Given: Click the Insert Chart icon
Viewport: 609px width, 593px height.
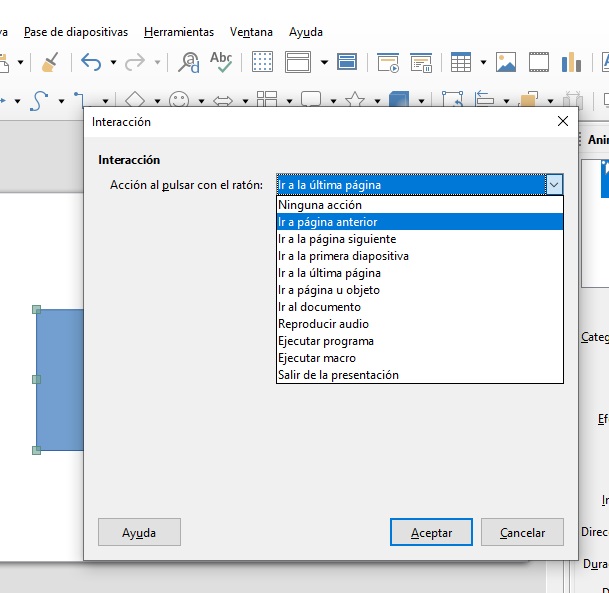Looking at the screenshot, I should [x=571, y=62].
